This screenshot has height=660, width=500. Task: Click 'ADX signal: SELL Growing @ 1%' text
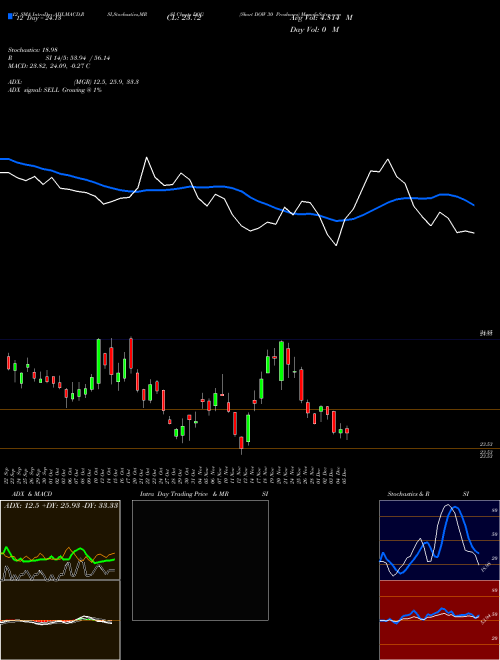click(x=55, y=90)
